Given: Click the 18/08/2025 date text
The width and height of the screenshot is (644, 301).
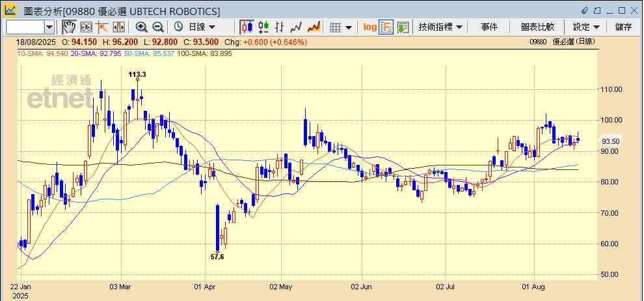Looking at the screenshot, I should 36,42.
